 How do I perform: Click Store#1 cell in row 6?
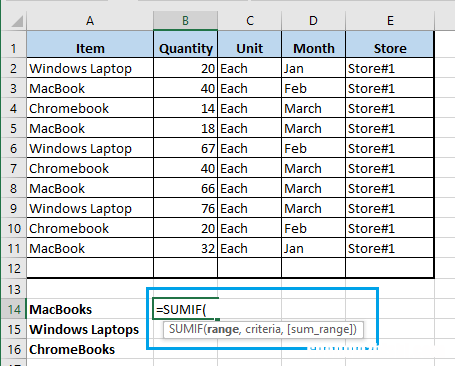(x=390, y=148)
